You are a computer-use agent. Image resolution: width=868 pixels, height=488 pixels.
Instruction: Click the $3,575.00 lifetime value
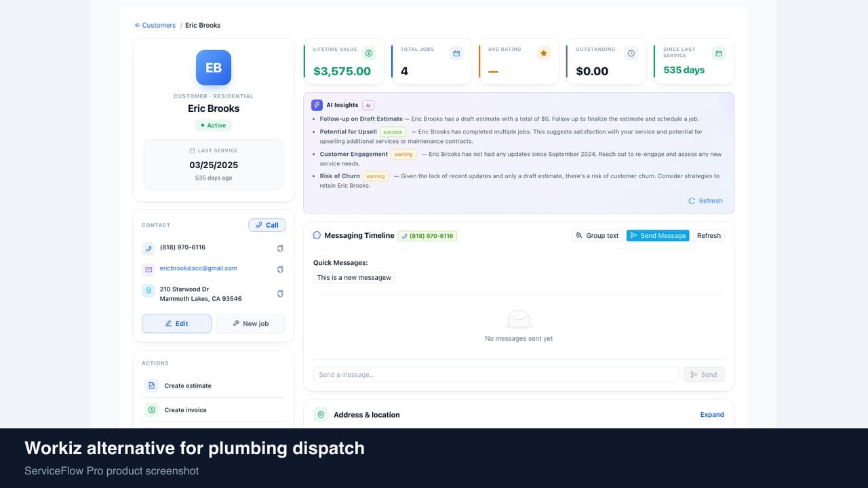(342, 71)
